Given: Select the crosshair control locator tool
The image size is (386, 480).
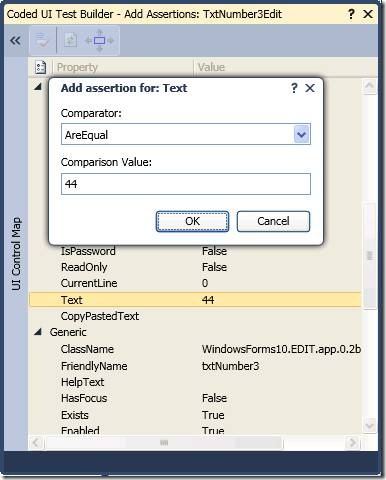Looking at the screenshot, I should 100,41.
